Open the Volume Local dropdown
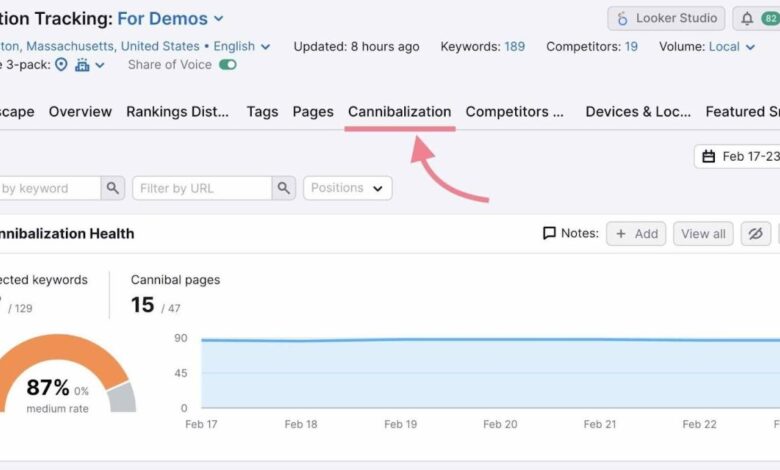 click(732, 47)
